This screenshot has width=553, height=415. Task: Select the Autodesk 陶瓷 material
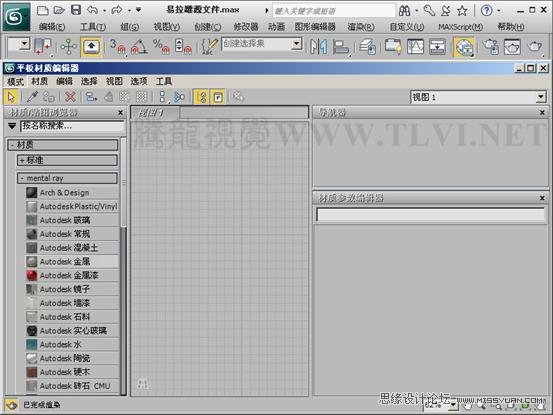tap(72, 358)
